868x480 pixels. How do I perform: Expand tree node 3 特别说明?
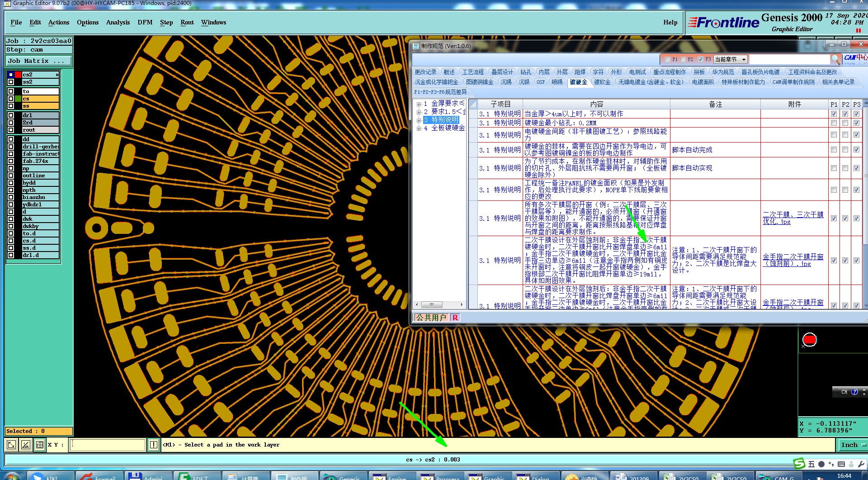419,120
